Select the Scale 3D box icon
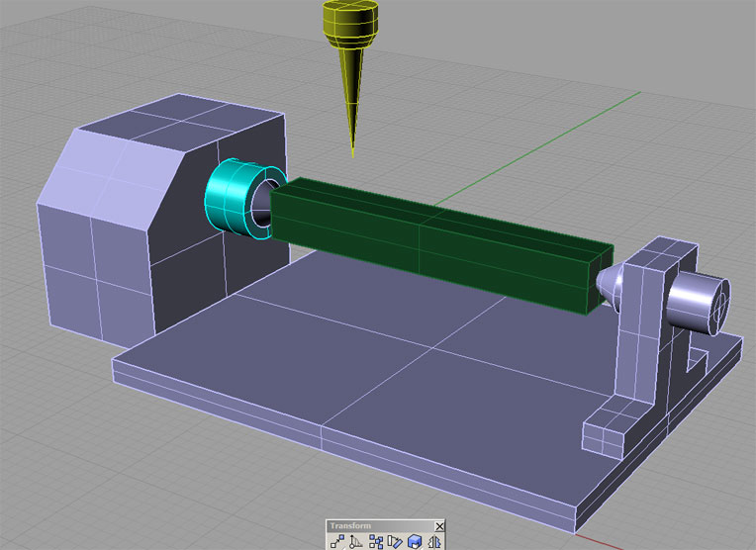This screenshot has height=550, width=756. [415, 541]
